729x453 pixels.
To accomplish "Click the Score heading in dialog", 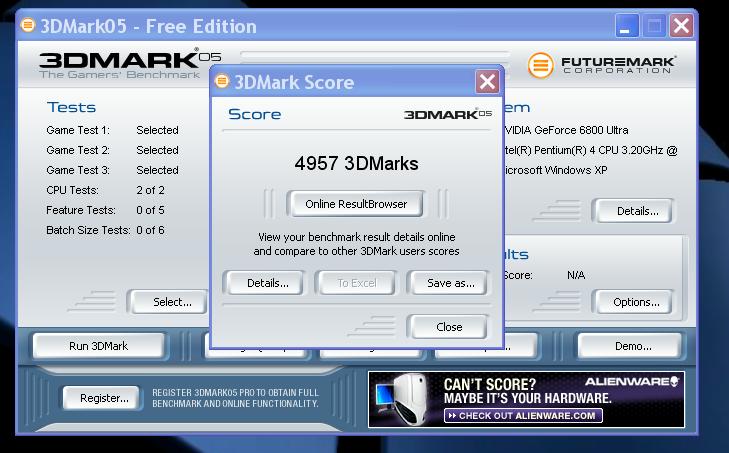I will pyautogui.click(x=254, y=114).
